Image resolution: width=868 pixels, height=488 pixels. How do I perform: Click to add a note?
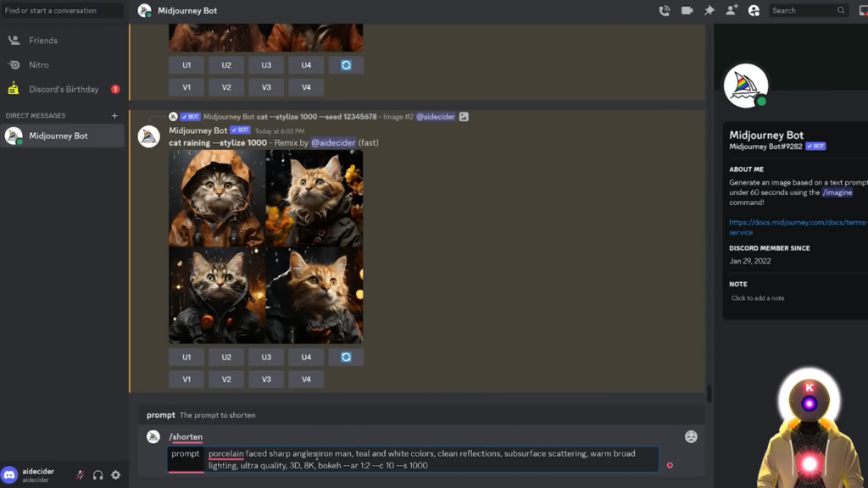[x=757, y=298]
